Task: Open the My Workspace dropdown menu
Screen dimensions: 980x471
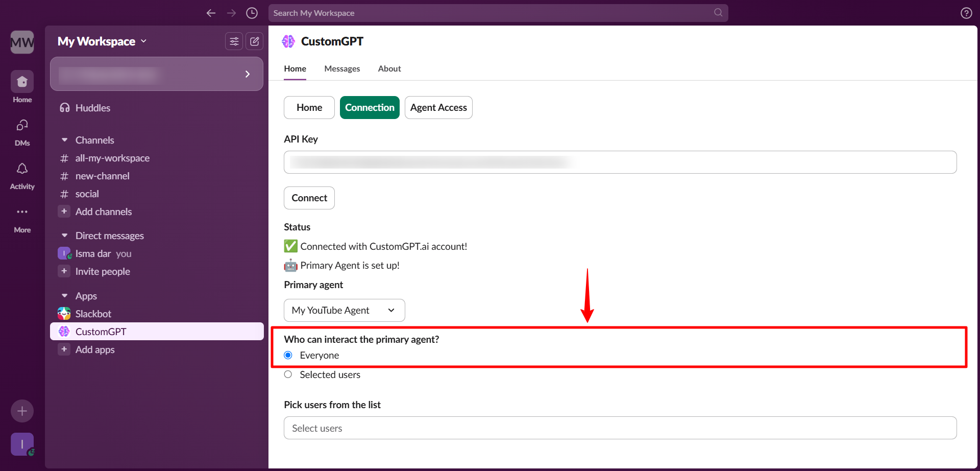Action: click(x=102, y=41)
